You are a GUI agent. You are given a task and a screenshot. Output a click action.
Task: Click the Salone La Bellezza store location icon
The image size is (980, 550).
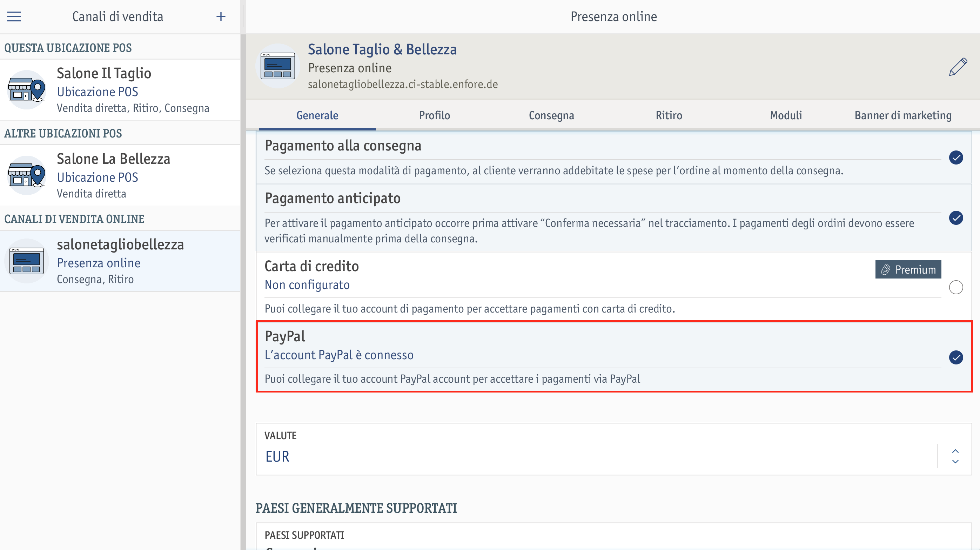26,176
